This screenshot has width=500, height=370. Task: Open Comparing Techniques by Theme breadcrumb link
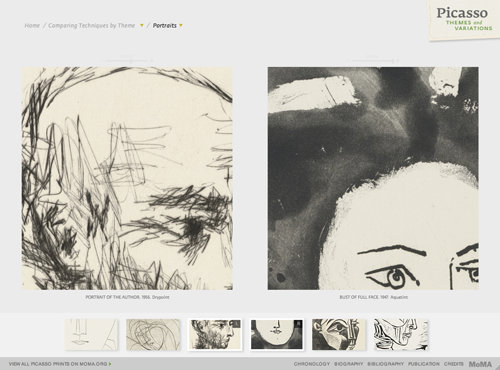pyautogui.click(x=92, y=25)
